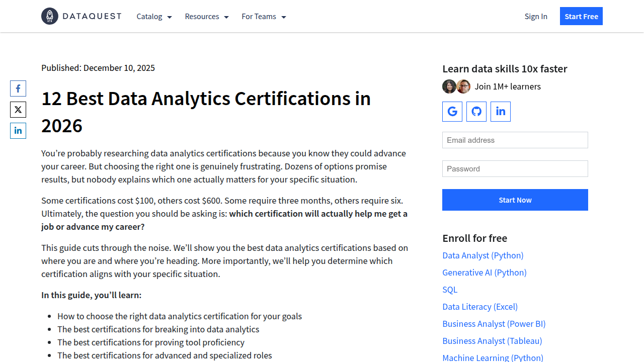Viewport: 644px width, 362px height.
Task: Open Business Analyst (Tableau) link
Action: [492, 341]
